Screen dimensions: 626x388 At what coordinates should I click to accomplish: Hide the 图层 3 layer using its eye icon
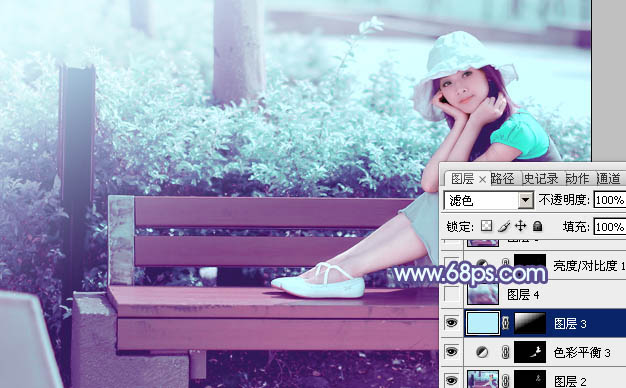click(x=452, y=323)
